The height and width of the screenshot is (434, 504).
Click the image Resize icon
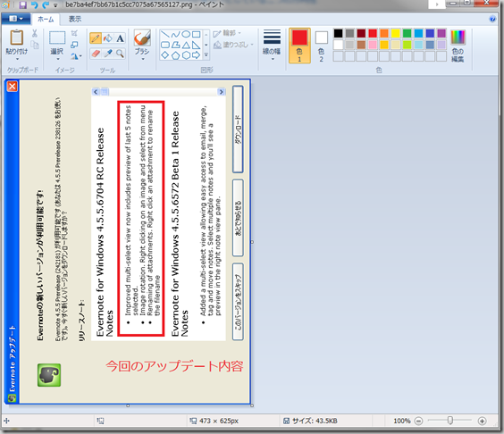click(74, 45)
